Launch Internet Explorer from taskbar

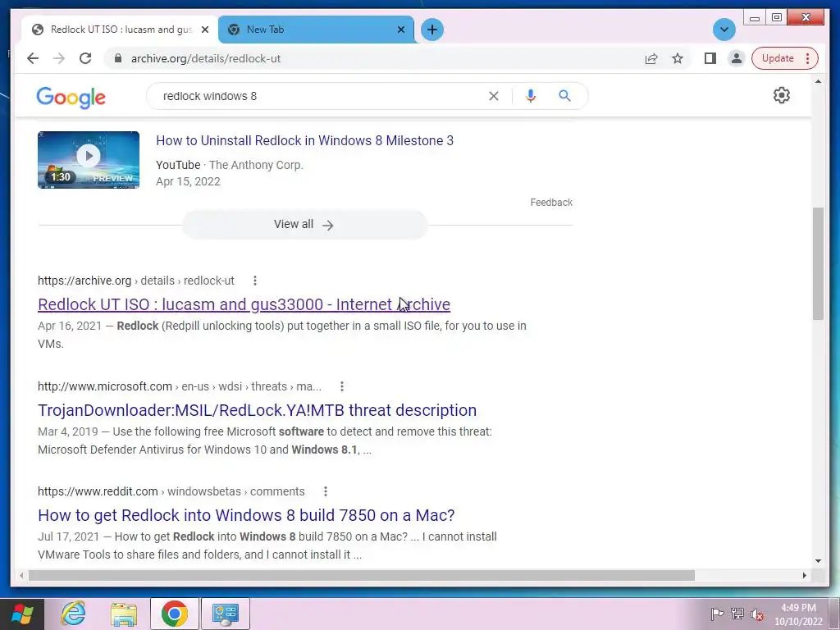pos(73,614)
